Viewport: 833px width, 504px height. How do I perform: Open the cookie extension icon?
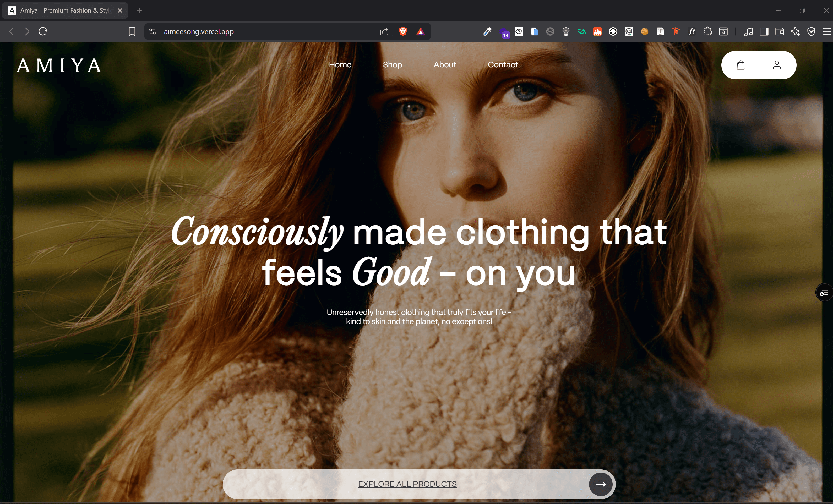coord(644,31)
